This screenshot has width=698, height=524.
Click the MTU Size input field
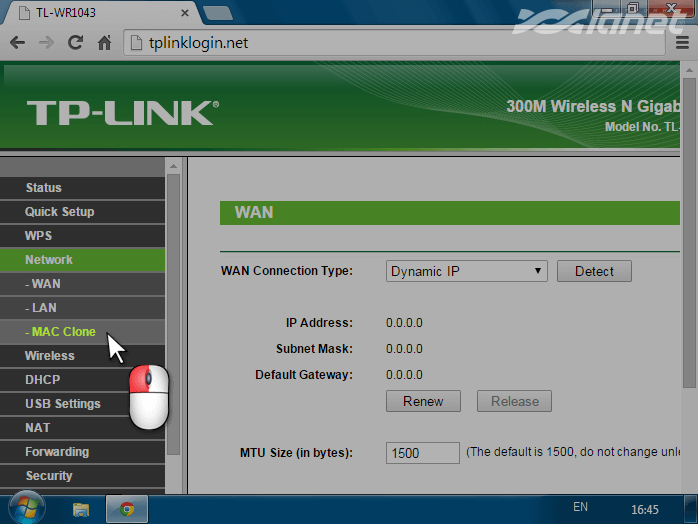[x=422, y=453]
